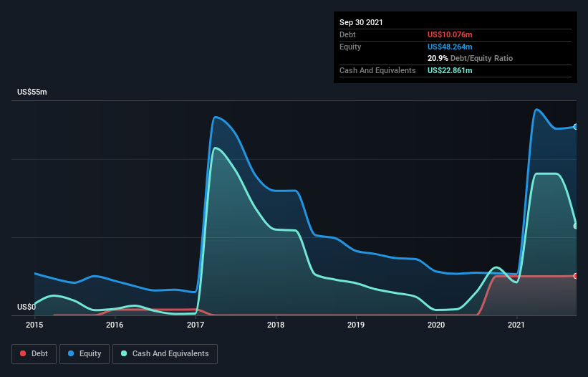Click the 2016 x-axis label
The width and height of the screenshot is (588, 377).
(x=115, y=325)
